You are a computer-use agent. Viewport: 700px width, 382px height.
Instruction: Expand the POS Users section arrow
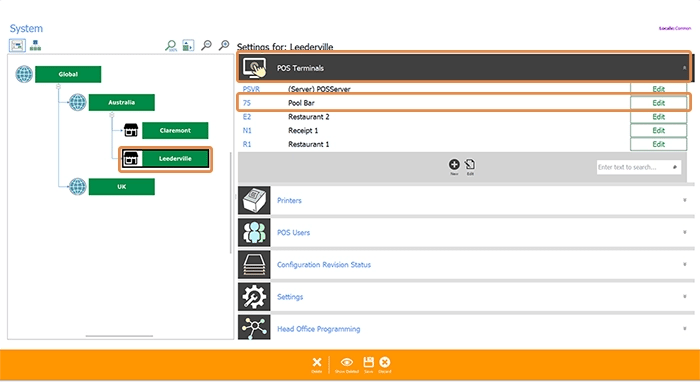click(684, 233)
